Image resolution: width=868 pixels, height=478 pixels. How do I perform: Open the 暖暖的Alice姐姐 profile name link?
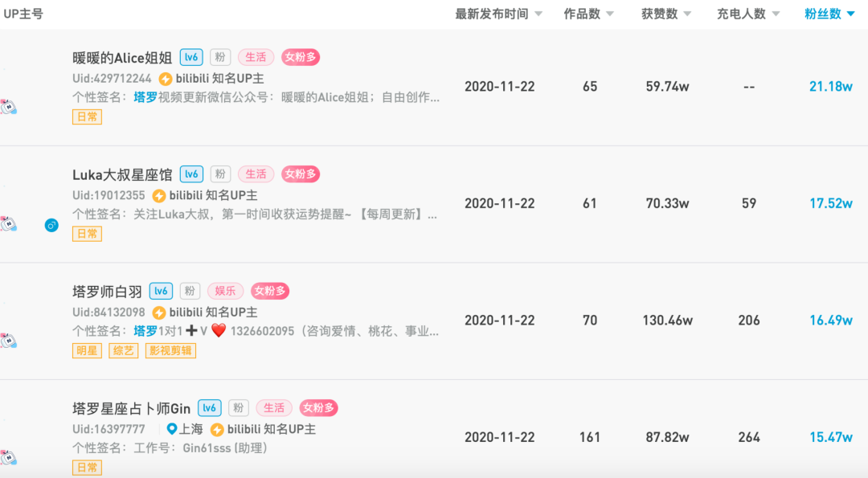tap(122, 57)
